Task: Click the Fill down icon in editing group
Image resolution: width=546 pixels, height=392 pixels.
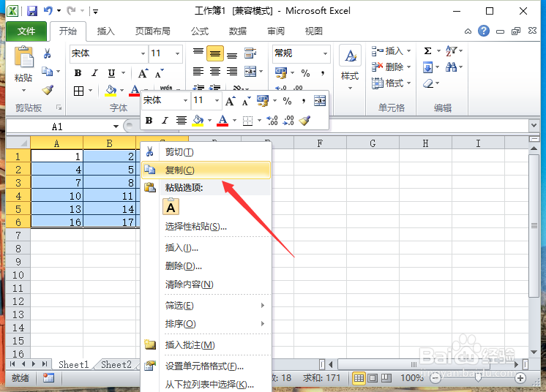Action: (428, 67)
